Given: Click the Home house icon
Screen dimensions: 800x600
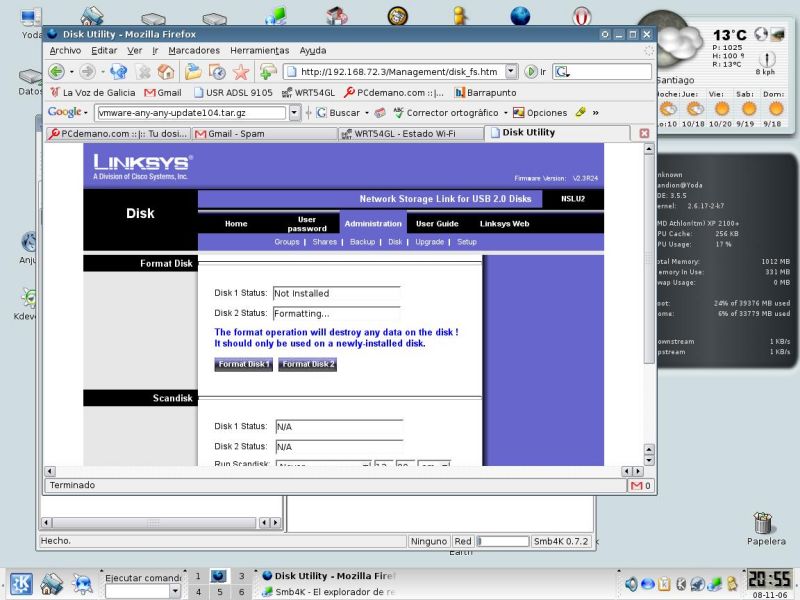Looking at the screenshot, I should click(166, 71).
